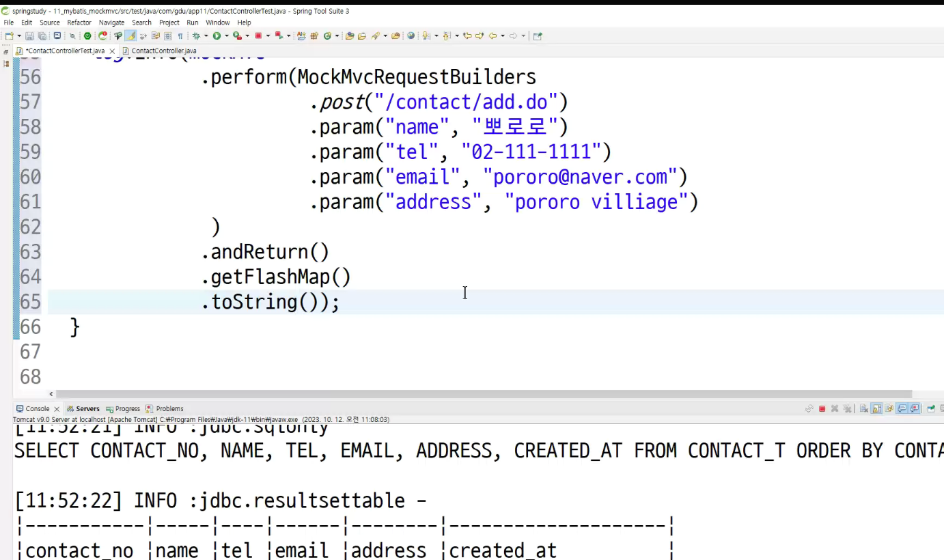Open the Navigate menu
The height and width of the screenshot is (560, 944).
[111, 23]
